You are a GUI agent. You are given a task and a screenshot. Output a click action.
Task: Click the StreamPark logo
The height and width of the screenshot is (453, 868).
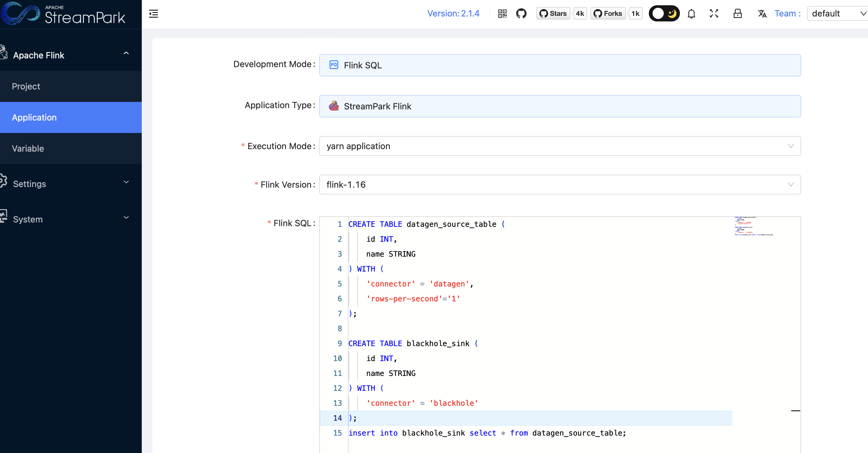point(63,14)
